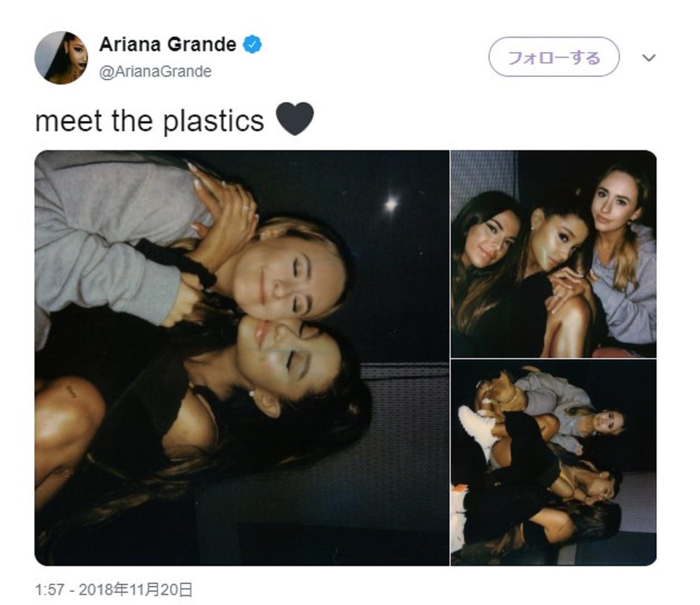Open the tweet options chevron menu
Screen dimensions: 700x605
click(649, 57)
